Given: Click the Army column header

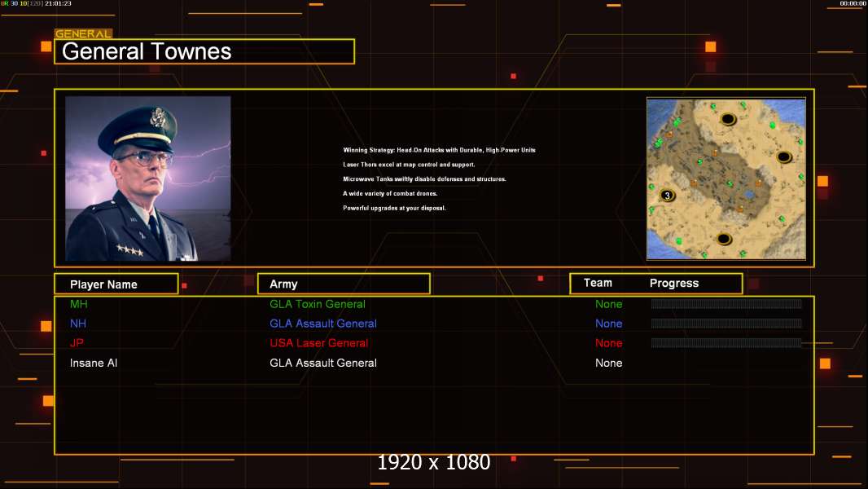Looking at the screenshot, I should [344, 284].
